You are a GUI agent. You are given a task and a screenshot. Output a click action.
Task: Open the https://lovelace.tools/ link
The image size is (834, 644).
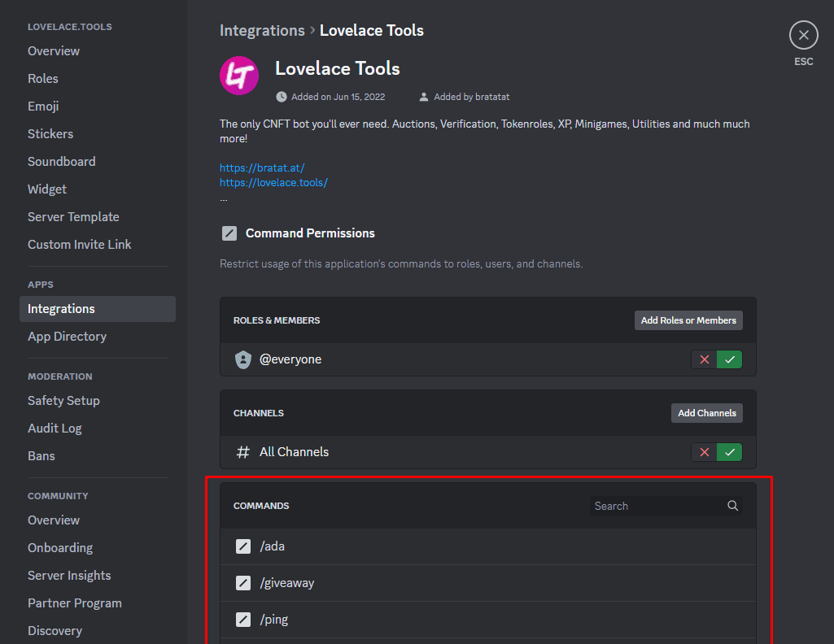[273, 183]
